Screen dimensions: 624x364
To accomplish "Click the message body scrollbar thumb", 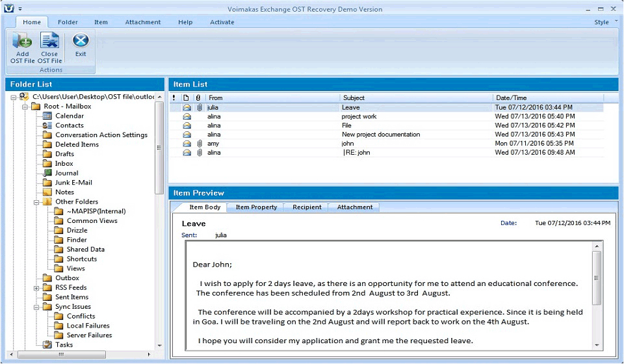I will point(596,278).
